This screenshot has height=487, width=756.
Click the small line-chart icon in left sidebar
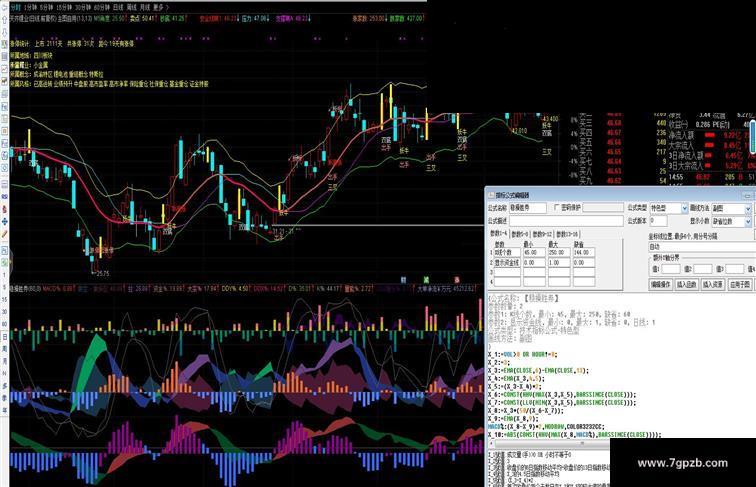4,69
